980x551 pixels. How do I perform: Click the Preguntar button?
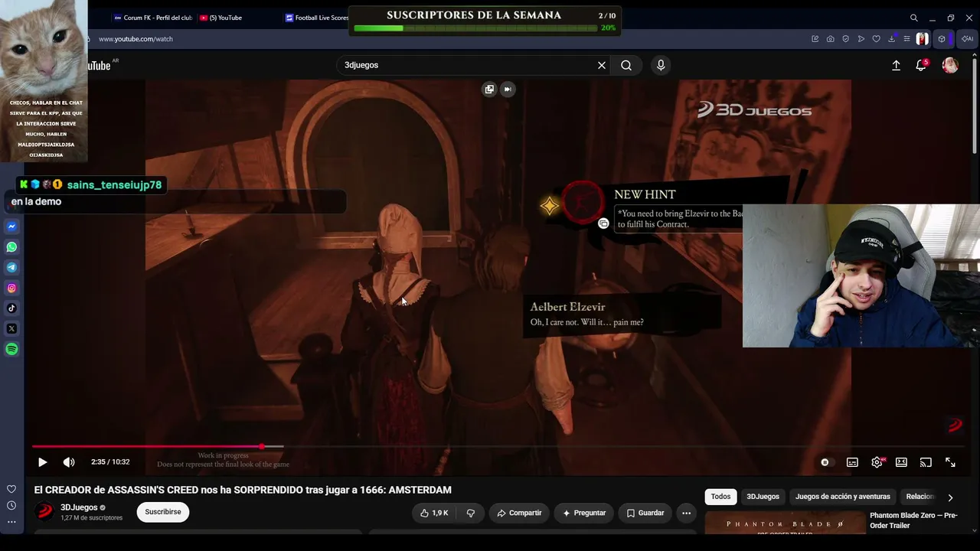[584, 513]
